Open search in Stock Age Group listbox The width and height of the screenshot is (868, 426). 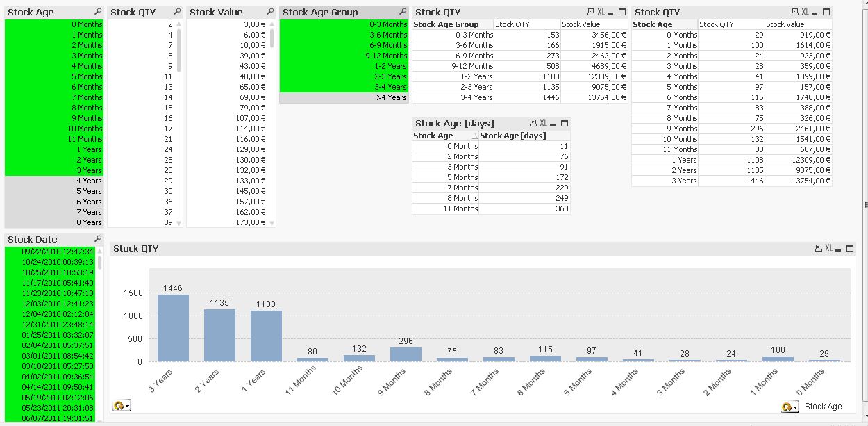pos(403,12)
